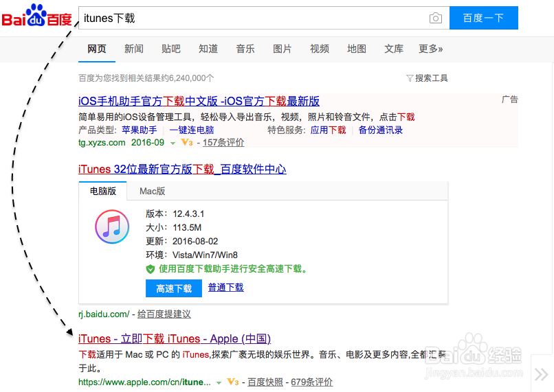Click the green security shield icon
This screenshot has width=554, height=392.
tap(151, 269)
